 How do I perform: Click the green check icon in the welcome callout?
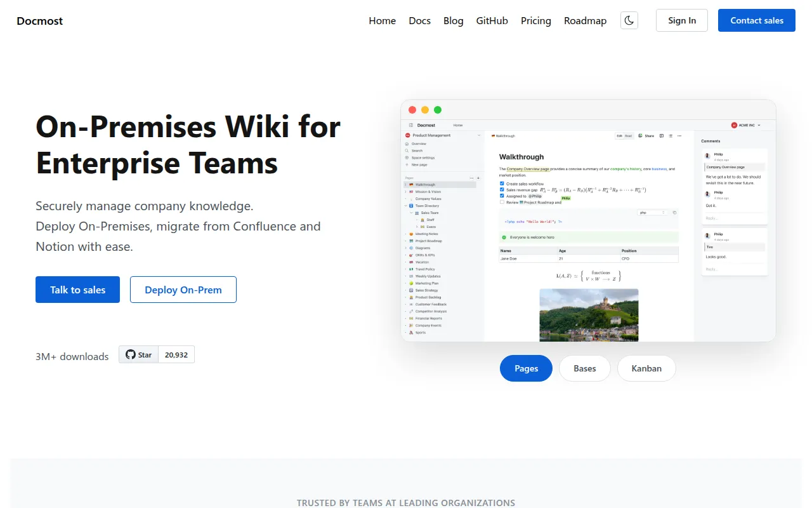pyautogui.click(x=504, y=237)
